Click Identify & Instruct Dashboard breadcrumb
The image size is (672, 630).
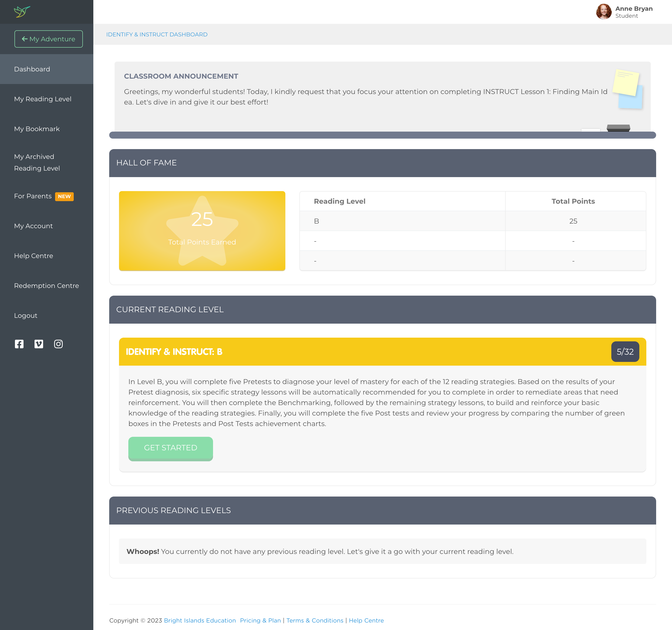[157, 35]
